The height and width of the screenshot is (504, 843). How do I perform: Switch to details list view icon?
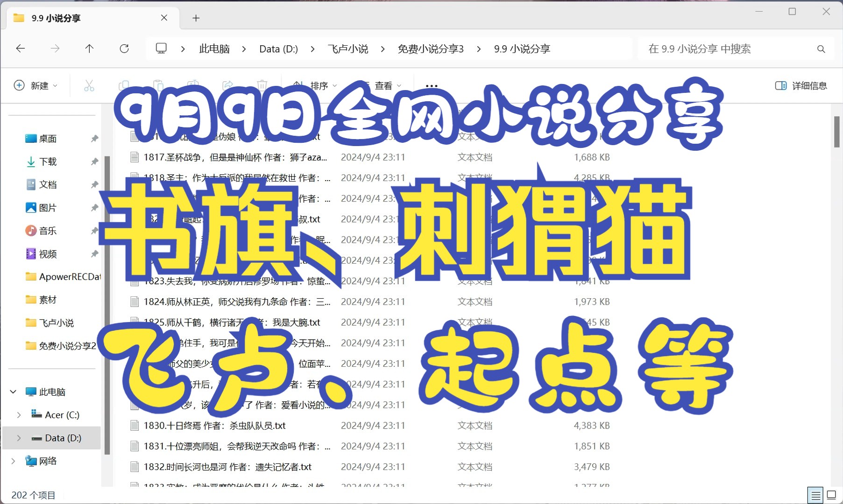pyautogui.click(x=815, y=495)
